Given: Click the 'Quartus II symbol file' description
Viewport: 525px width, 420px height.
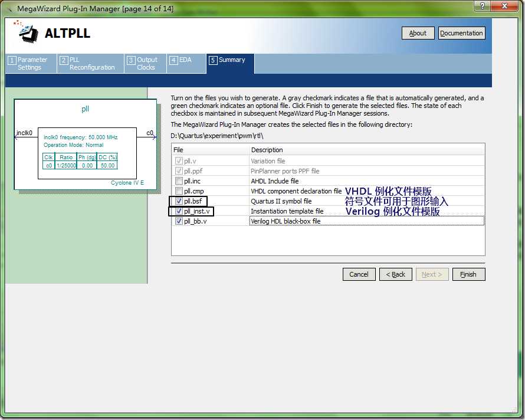Looking at the screenshot, I should (281, 201).
